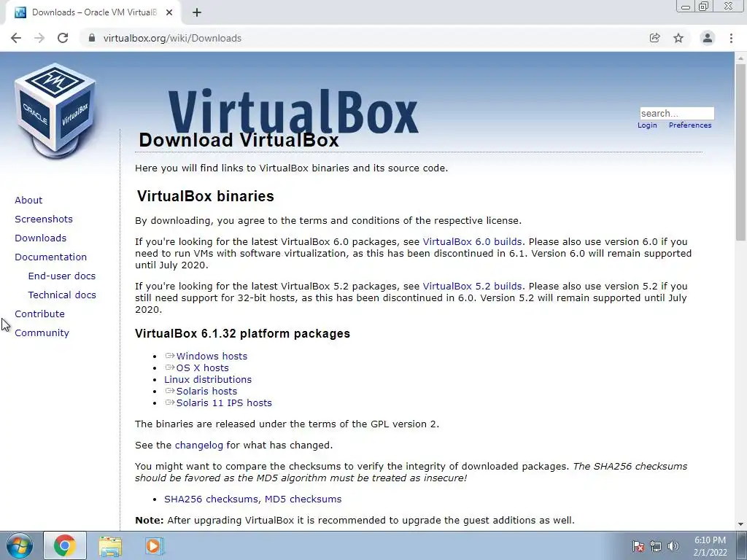The height and width of the screenshot is (560, 747).
Task: Click the network tray icon
Action: [x=656, y=546]
